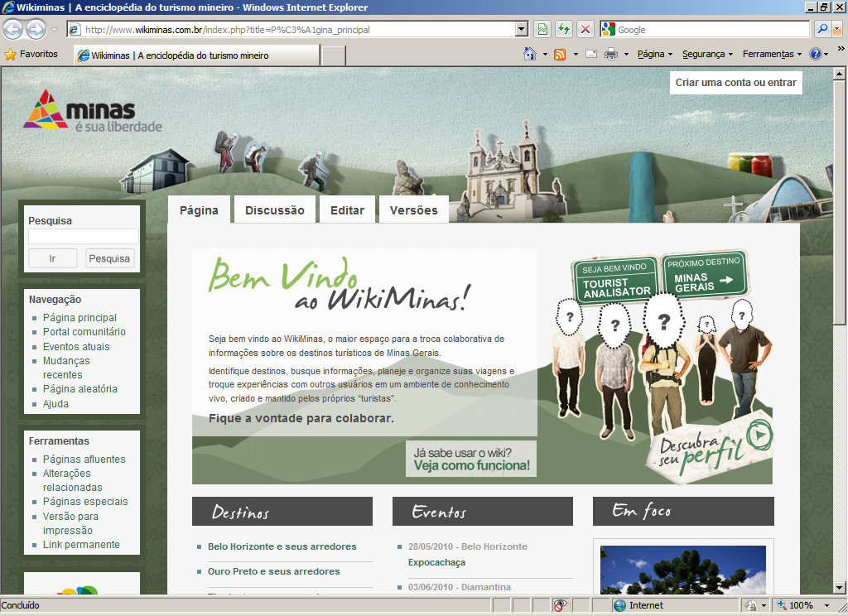This screenshot has height=616, width=848.
Task: Click the compatibility view icon
Action: 542,29
